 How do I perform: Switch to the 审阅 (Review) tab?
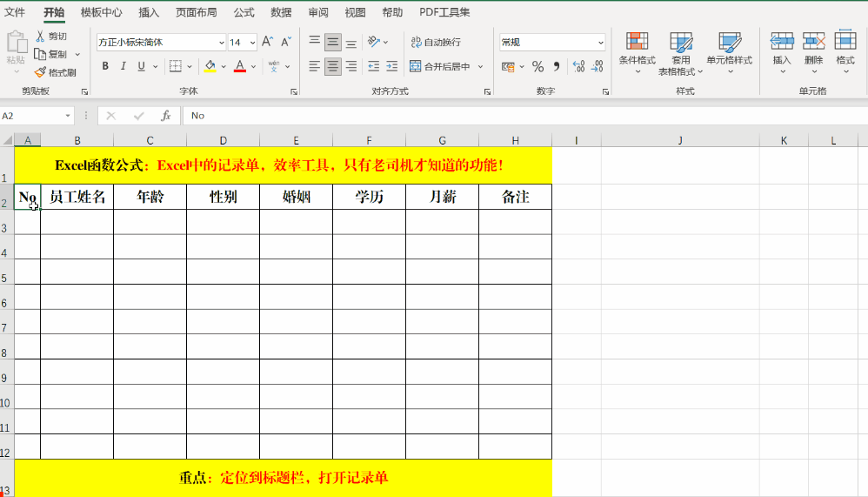pos(317,11)
